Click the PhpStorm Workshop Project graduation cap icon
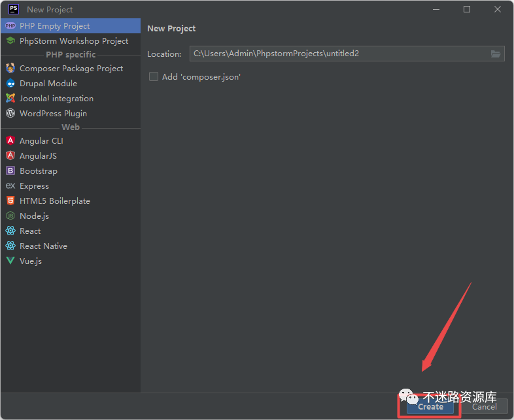This screenshot has width=514, height=420. click(10, 40)
